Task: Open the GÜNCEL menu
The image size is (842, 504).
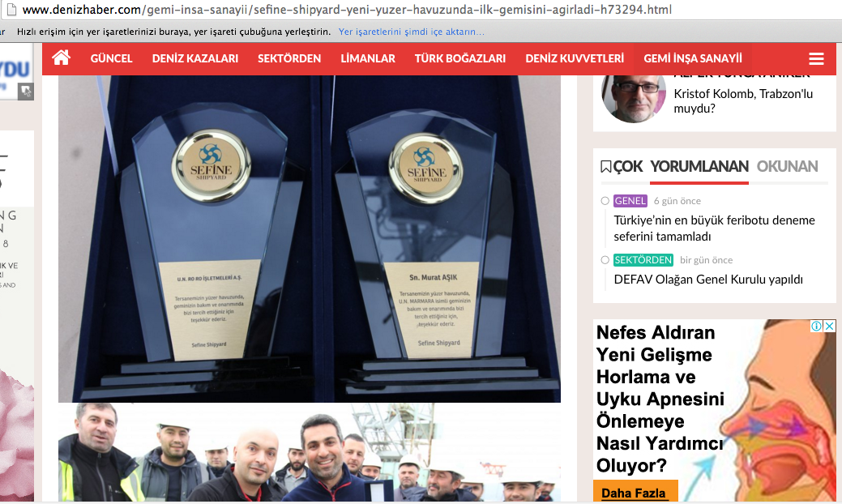Action: click(x=111, y=58)
